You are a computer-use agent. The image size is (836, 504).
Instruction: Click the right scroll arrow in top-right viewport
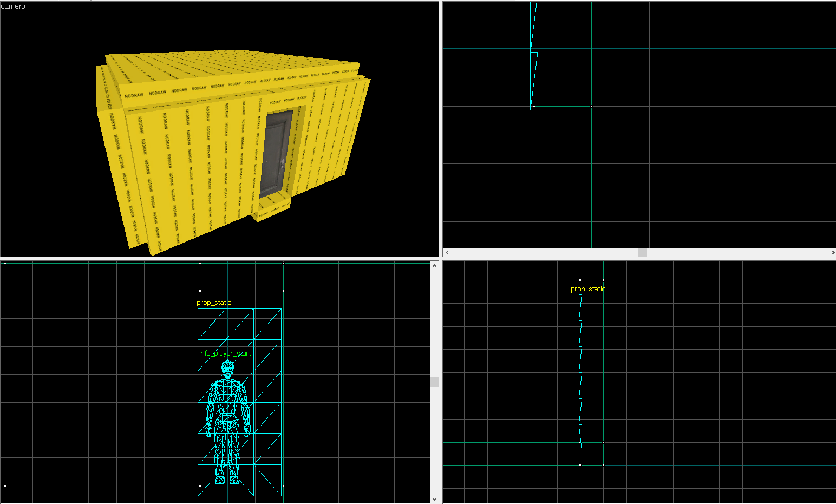832,252
